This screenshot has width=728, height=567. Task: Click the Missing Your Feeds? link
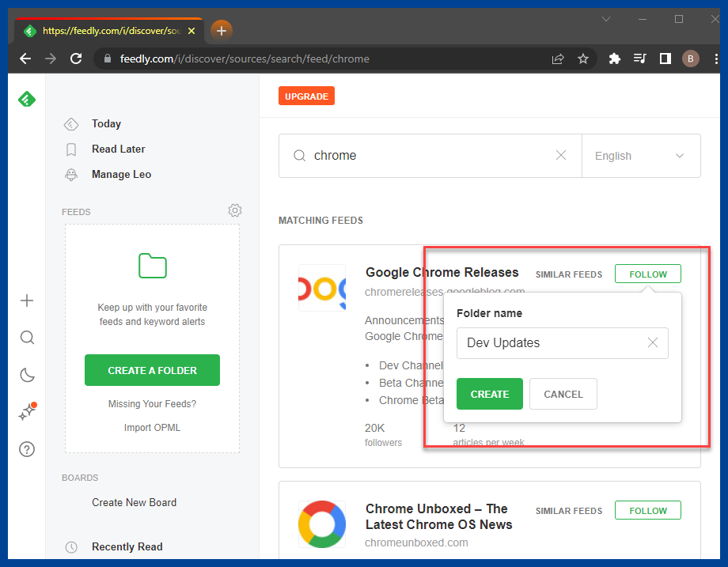click(152, 403)
